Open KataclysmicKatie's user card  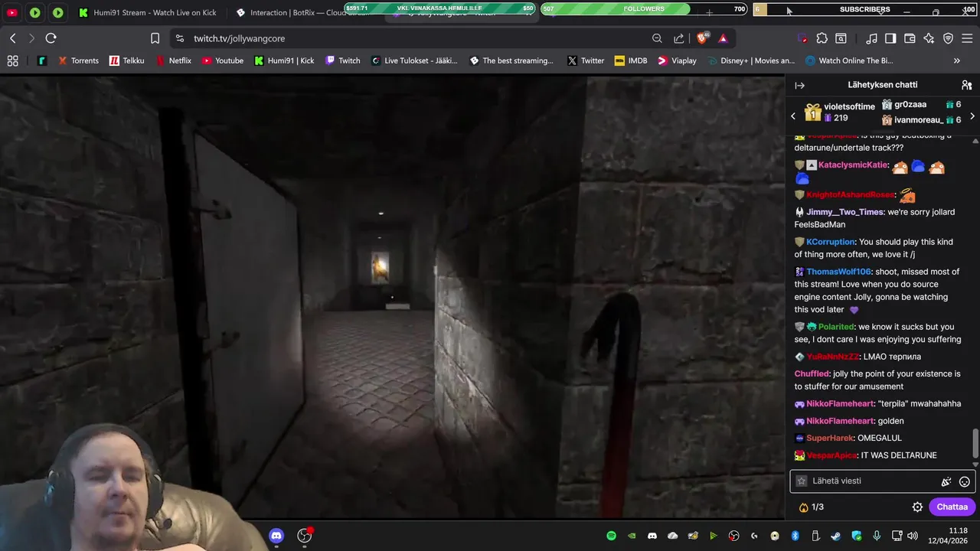(853, 165)
